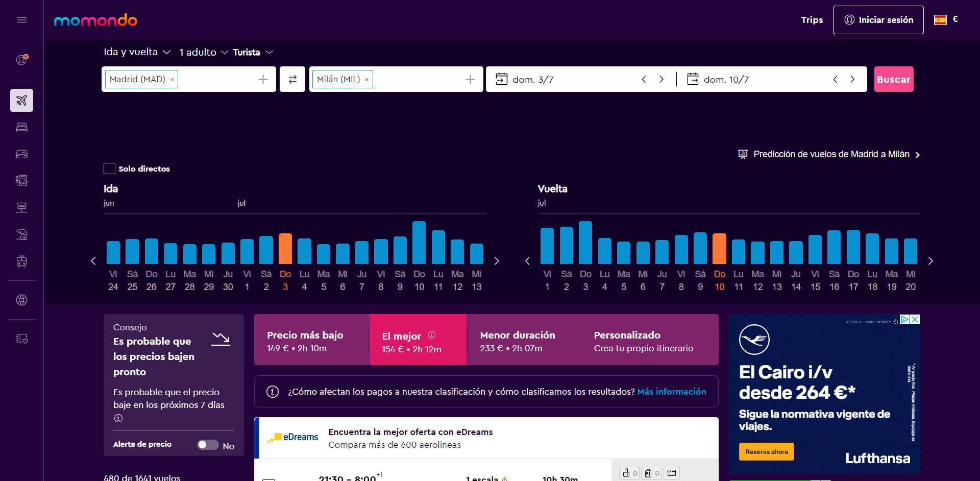Show later dates in Ida chart
980x481 pixels.
pyautogui.click(x=497, y=261)
